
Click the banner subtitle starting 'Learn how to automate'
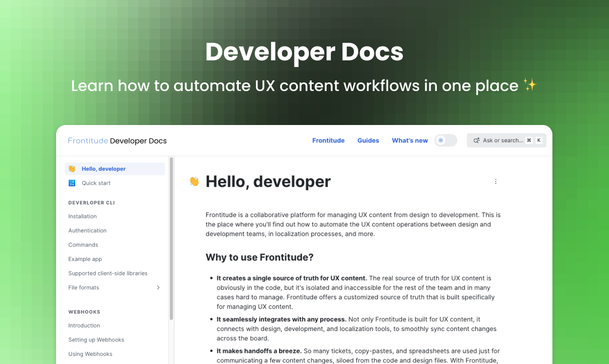point(304,86)
